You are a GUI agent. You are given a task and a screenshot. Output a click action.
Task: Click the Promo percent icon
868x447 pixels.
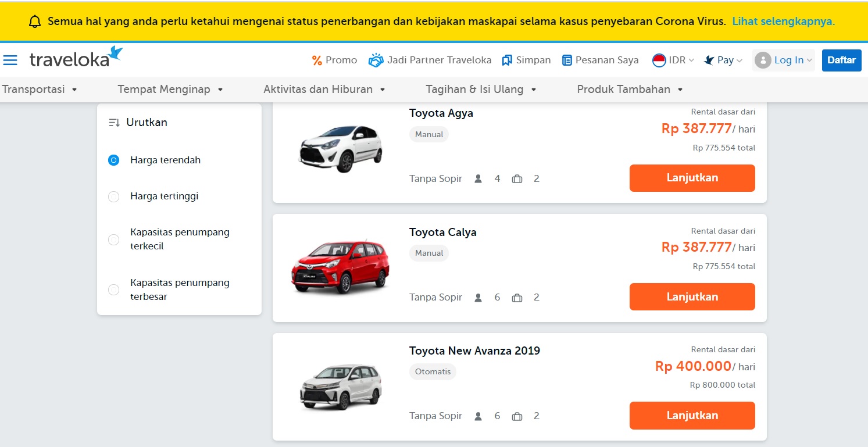pyautogui.click(x=317, y=60)
